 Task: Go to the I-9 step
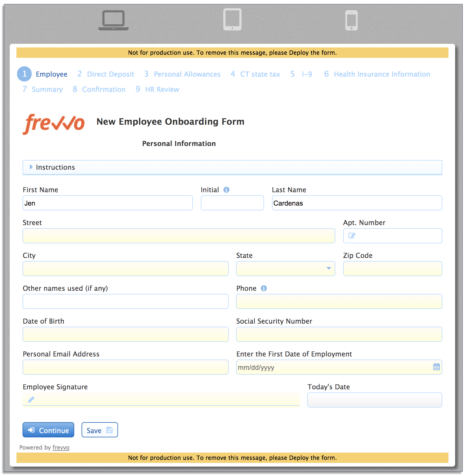[301, 74]
